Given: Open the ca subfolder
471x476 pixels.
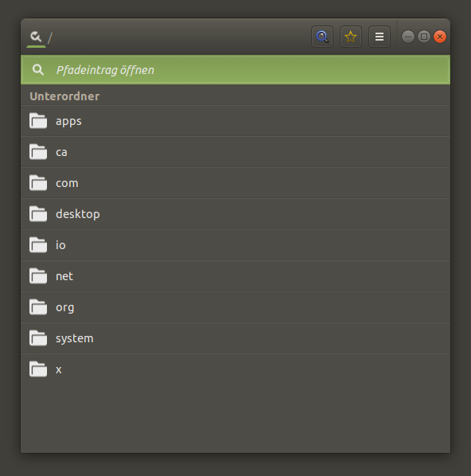Looking at the screenshot, I should tap(235, 152).
